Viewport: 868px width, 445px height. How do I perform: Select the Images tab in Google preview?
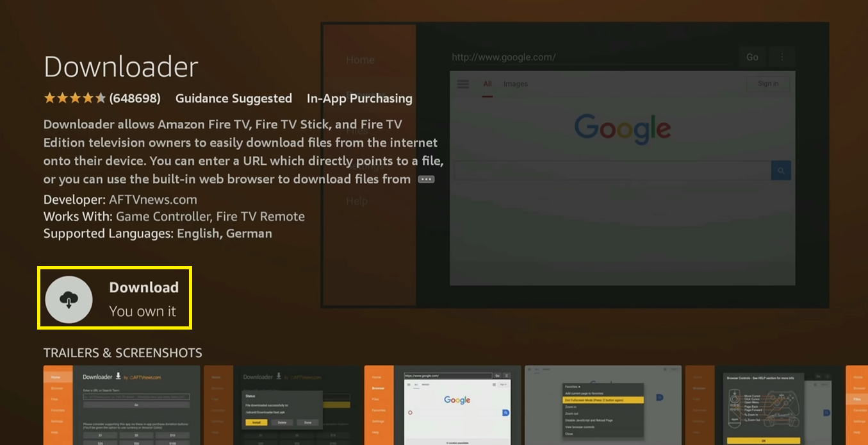[x=516, y=84]
